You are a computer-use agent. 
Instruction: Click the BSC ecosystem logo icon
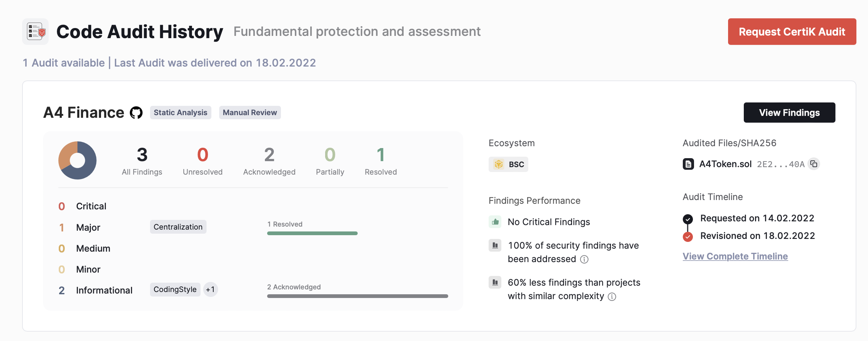(x=499, y=164)
